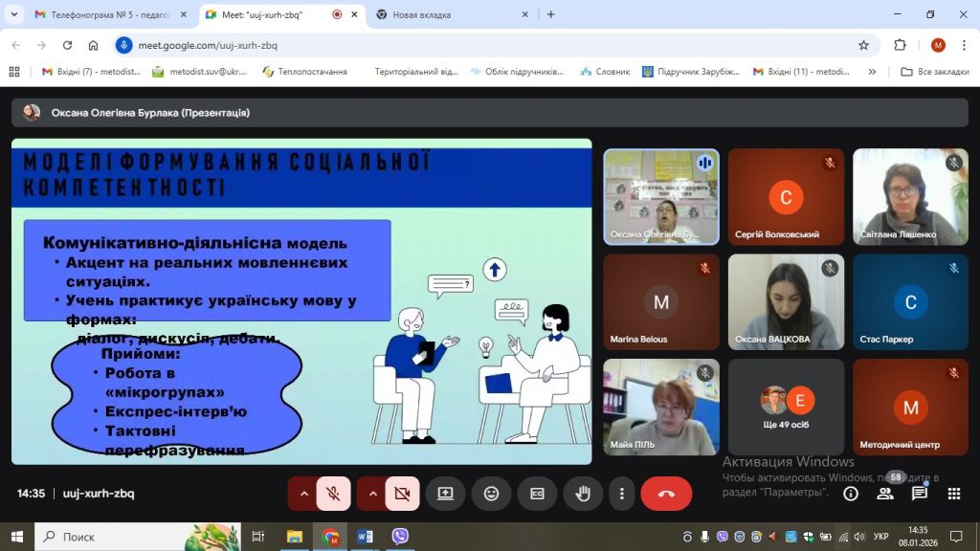Expand audio settings arrow beside microphone
The width and height of the screenshot is (980, 551).
304,494
